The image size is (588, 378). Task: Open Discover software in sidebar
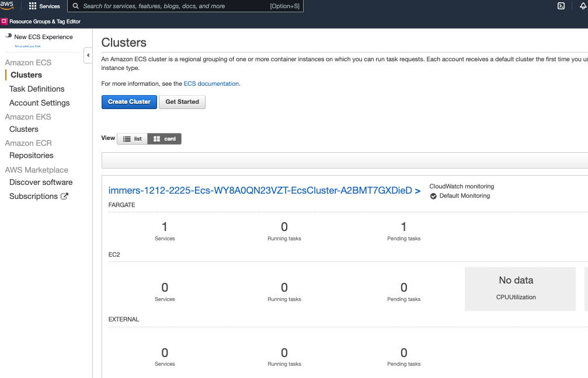[41, 183]
